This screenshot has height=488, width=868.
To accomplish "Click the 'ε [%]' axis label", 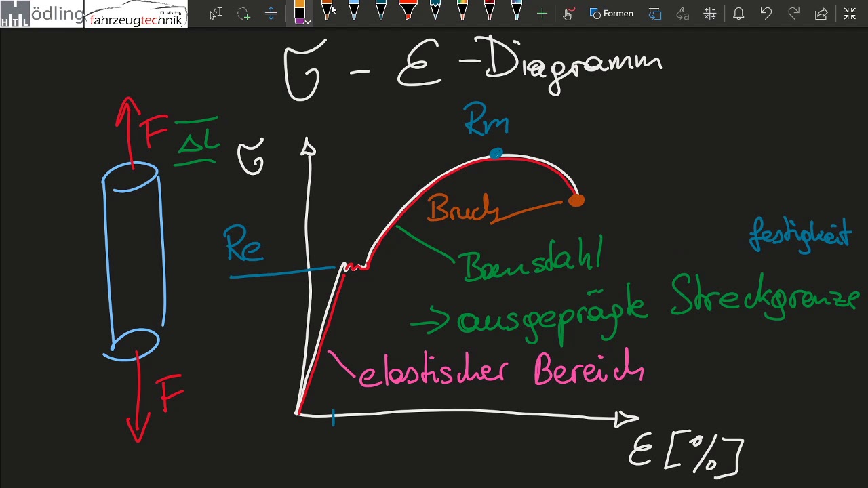I will click(686, 454).
